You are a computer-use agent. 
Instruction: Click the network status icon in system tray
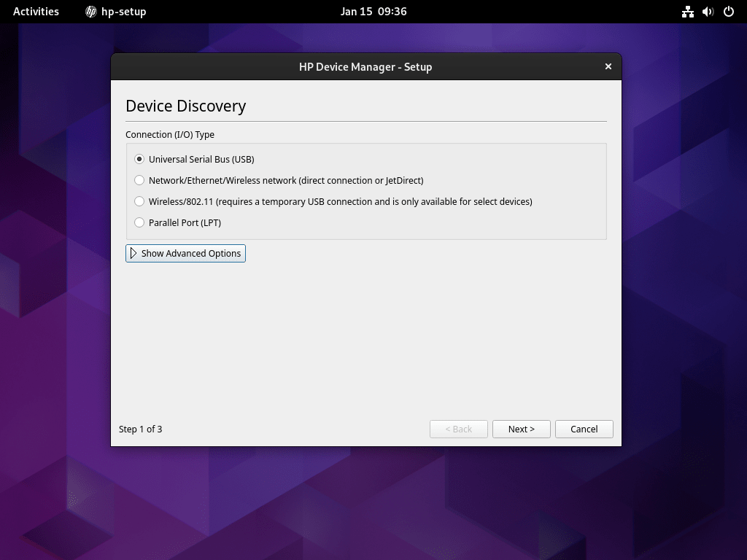[688, 12]
